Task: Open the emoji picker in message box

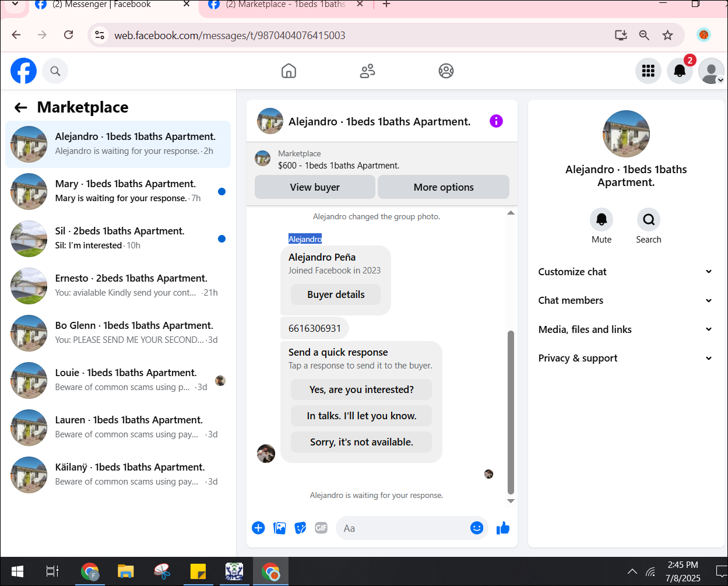Action: point(477,528)
